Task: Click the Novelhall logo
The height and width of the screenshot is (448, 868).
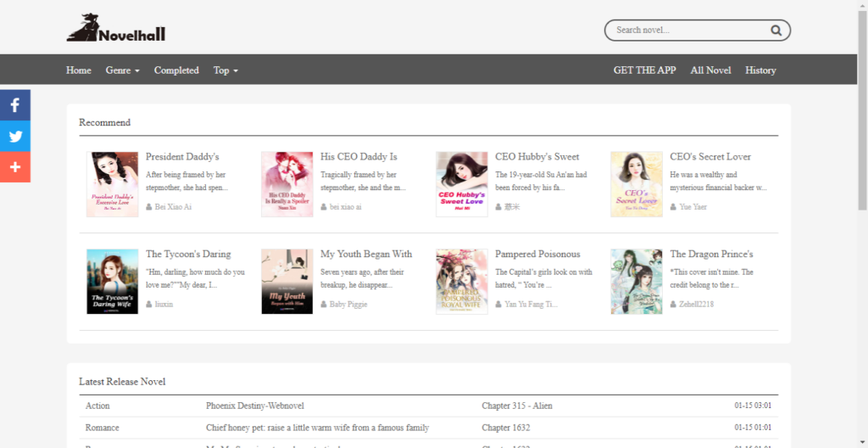Action: (x=116, y=28)
